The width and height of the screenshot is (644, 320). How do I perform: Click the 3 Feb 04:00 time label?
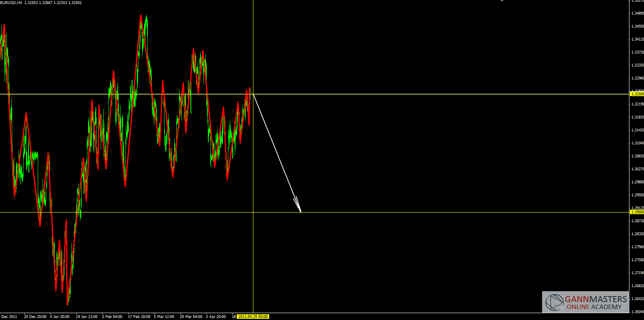pyautogui.click(x=112, y=317)
